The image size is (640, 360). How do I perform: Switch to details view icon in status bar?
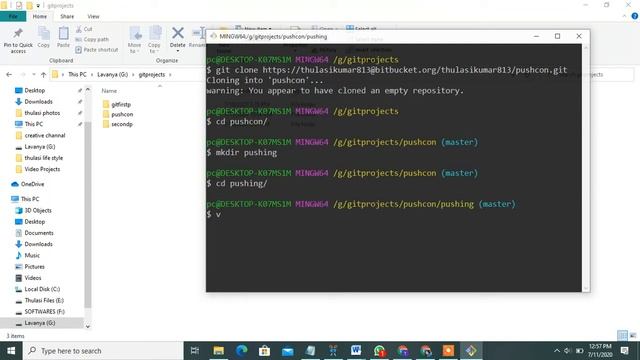(622, 336)
